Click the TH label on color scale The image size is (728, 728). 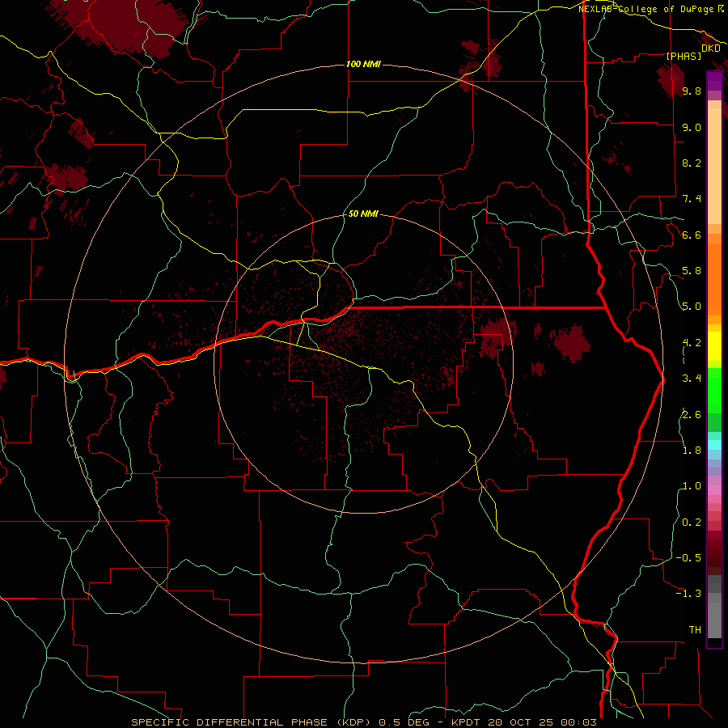(695, 630)
